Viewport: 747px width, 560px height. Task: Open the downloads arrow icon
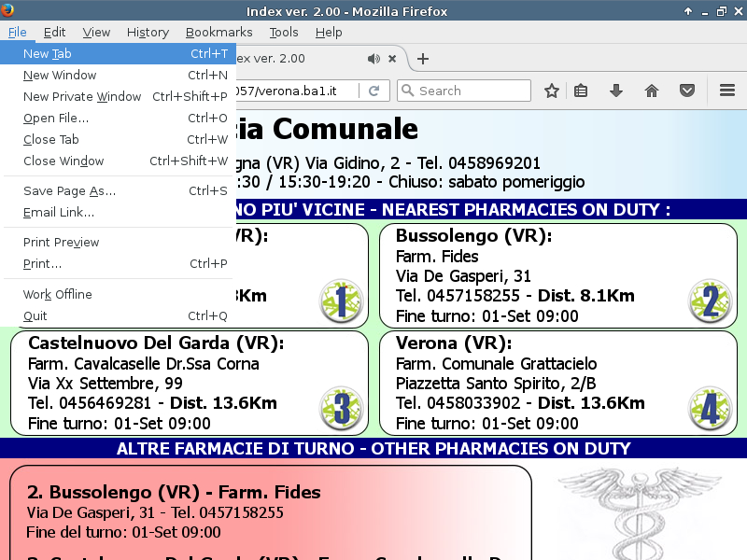(616, 91)
